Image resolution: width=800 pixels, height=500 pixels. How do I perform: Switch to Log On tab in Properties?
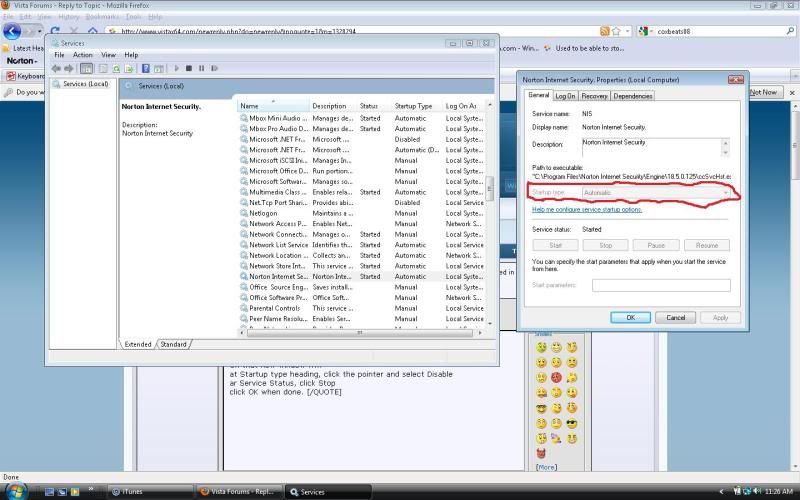click(x=565, y=96)
